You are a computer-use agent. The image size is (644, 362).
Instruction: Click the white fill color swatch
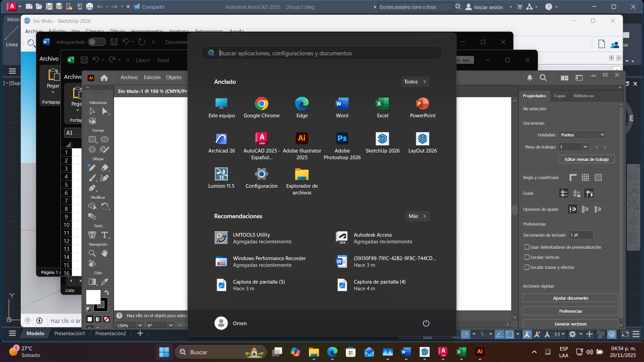click(93, 297)
